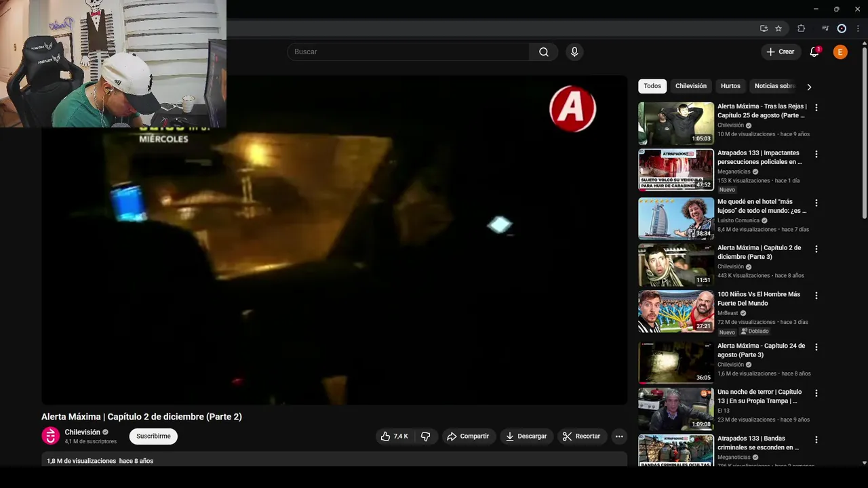Click the search magnifier button
Image resolution: width=868 pixels, height=488 pixels.
pos(544,52)
